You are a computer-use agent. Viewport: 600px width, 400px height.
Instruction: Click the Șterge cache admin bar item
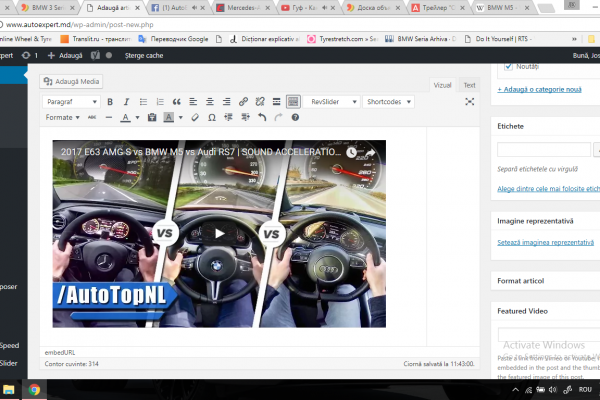tap(144, 56)
